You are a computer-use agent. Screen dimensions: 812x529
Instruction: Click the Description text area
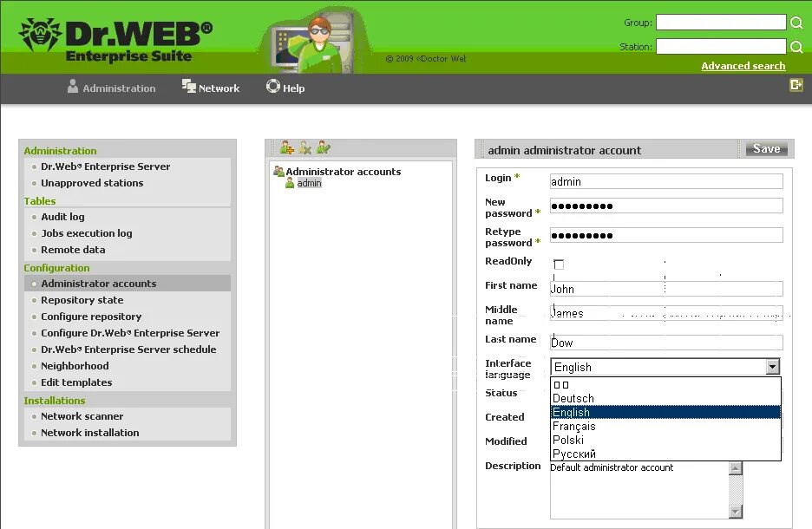(639, 490)
